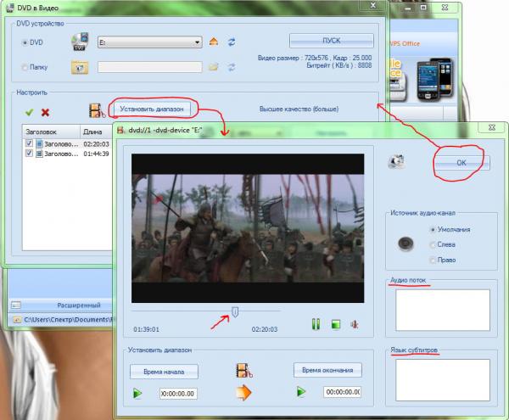Click the Длина column header
509x420 pixels.
[x=96, y=132]
